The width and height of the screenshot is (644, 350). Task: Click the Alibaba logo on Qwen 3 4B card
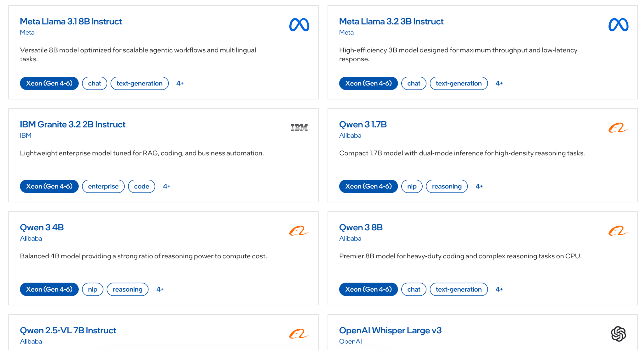(x=299, y=231)
